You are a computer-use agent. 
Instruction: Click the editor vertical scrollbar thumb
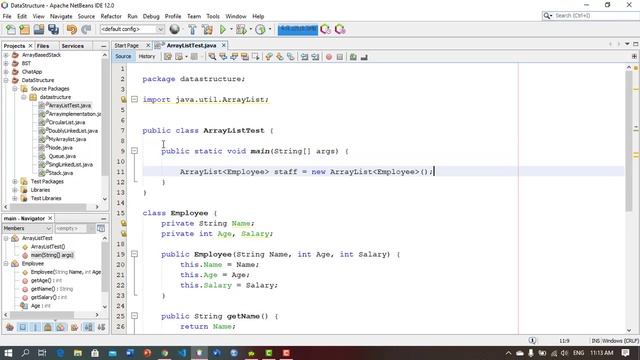[x=629, y=141]
